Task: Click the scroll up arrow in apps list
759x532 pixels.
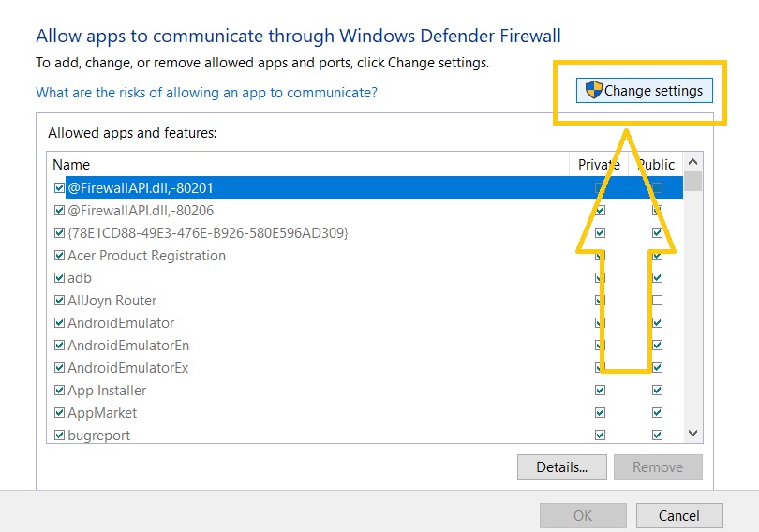Action: (692, 162)
